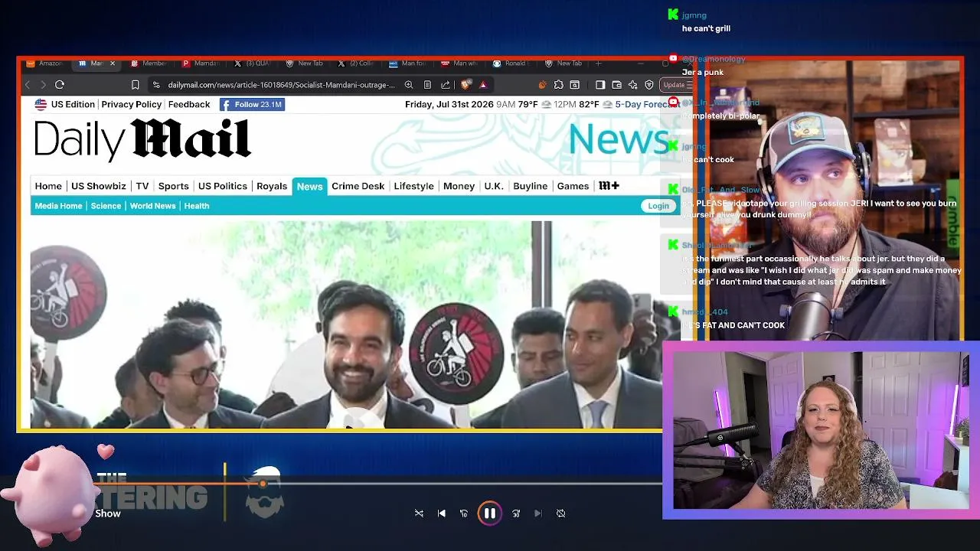Select the News section tab

click(309, 186)
